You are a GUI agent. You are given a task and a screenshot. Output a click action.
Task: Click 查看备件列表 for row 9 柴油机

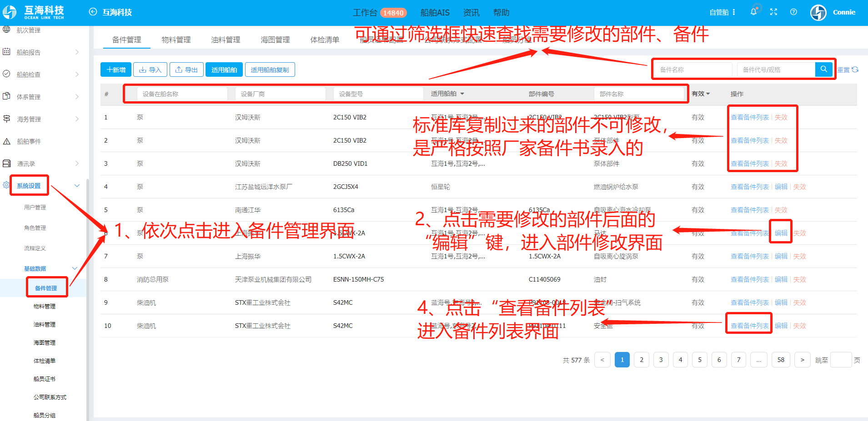coord(750,302)
